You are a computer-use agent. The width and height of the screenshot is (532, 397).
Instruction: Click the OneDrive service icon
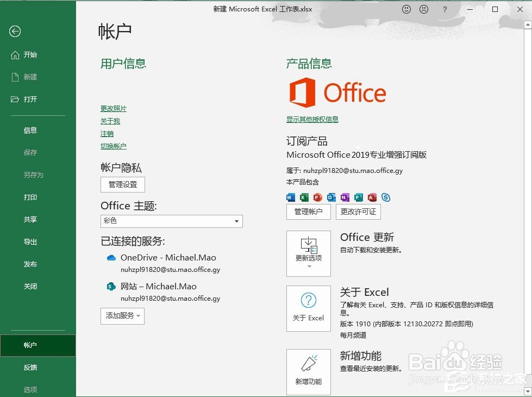click(111, 257)
